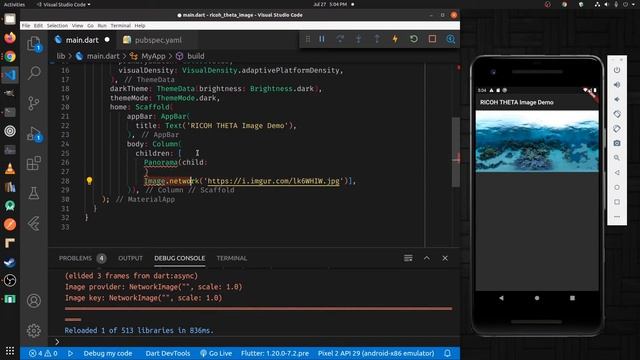The height and width of the screenshot is (360, 640).
Task: Click the Step Over debug button
Action: point(340,39)
